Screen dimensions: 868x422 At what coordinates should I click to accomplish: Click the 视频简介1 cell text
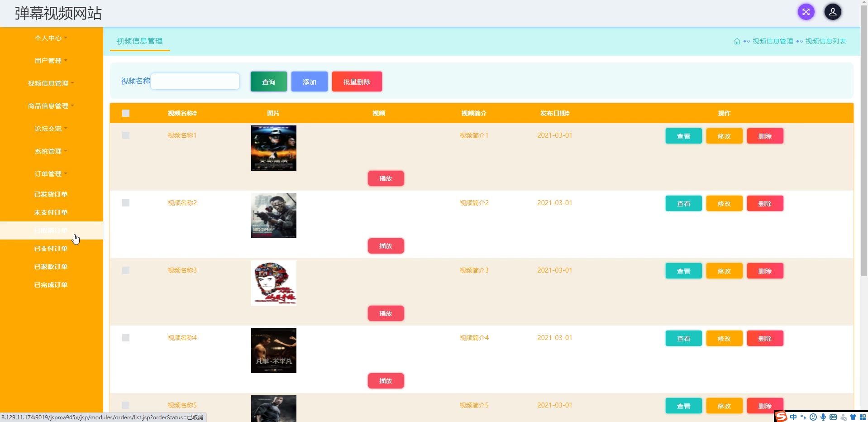[474, 135]
